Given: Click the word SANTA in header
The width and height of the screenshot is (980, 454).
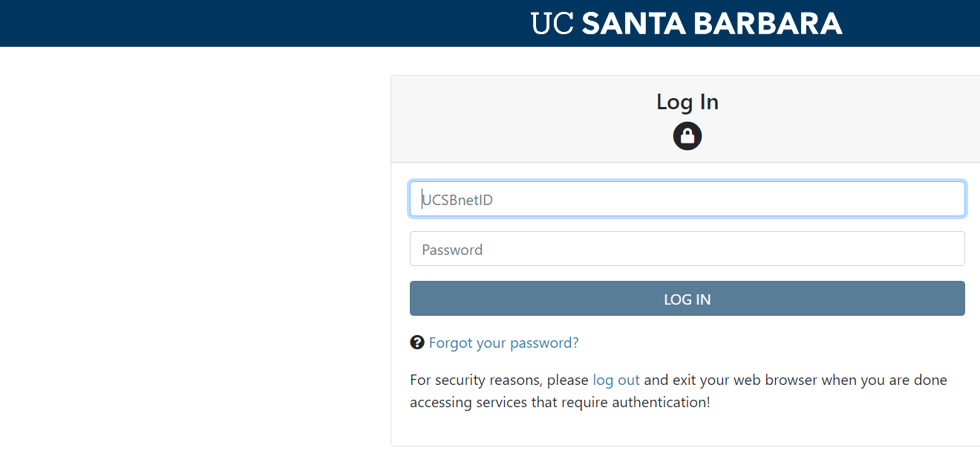Looking at the screenshot, I should point(633,24).
